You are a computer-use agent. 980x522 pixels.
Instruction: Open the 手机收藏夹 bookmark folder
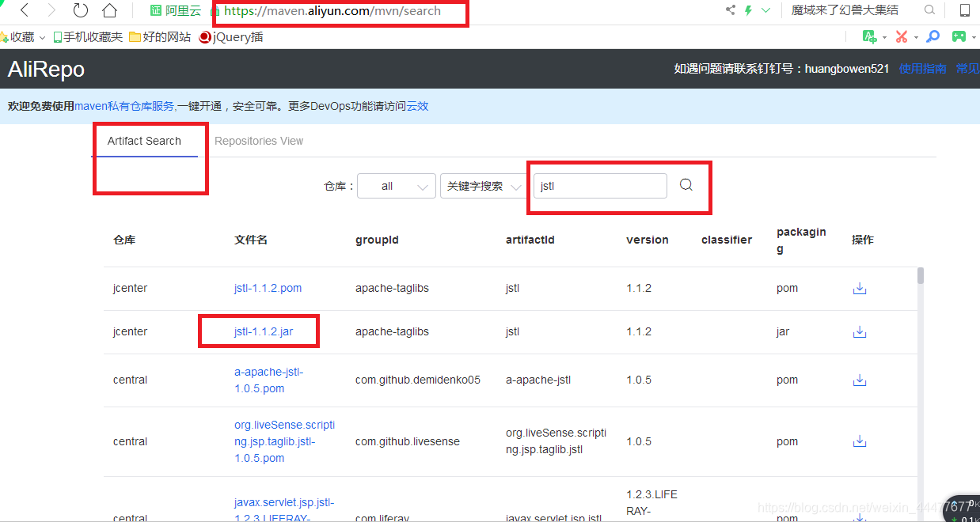[x=88, y=37]
